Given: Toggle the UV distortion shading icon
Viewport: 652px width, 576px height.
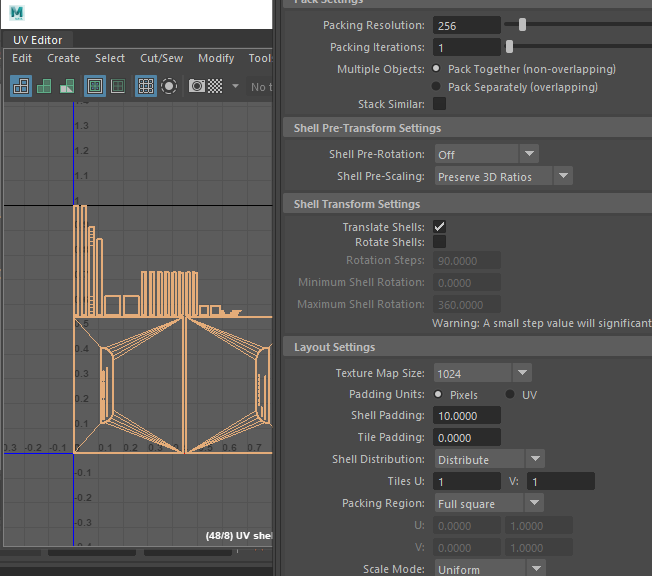Looking at the screenshot, I should coord(66,86).
